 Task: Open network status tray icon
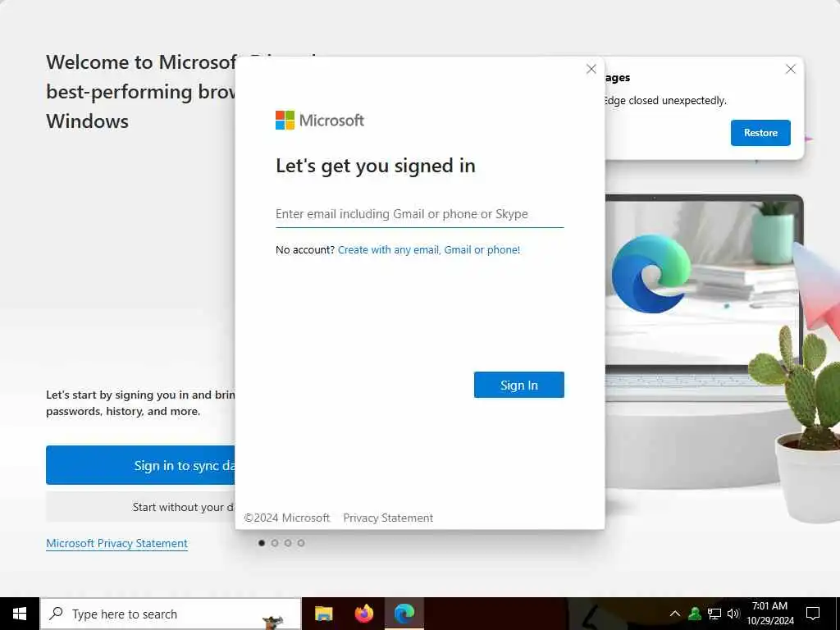(x=714, y=614)
